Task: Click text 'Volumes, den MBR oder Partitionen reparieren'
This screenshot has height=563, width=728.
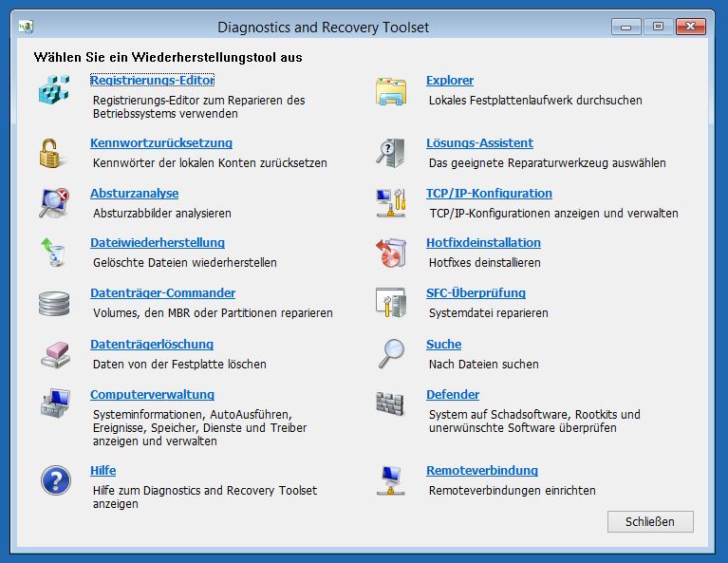Action: point(213,313)
